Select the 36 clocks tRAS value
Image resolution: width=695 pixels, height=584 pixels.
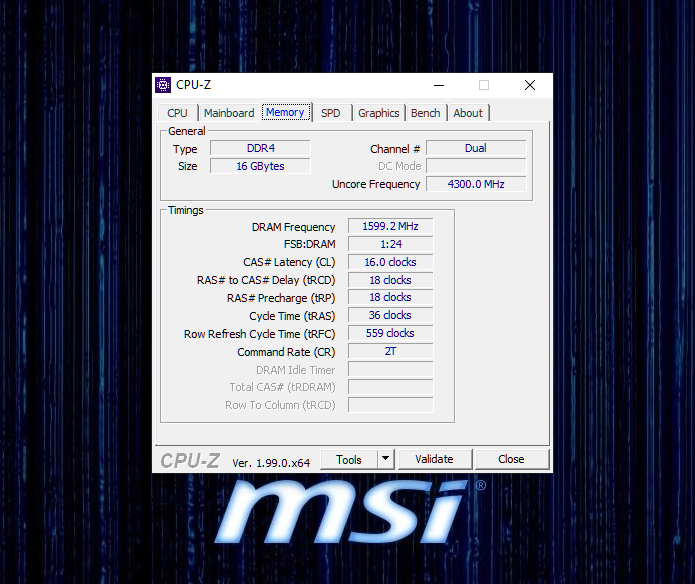(390, 315)
